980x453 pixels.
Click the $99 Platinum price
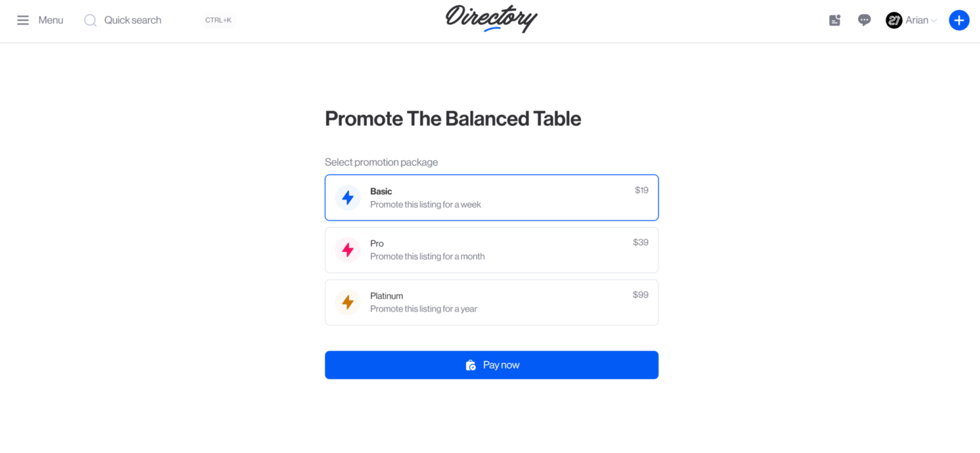pyautogui.click(x=641, y=295)
